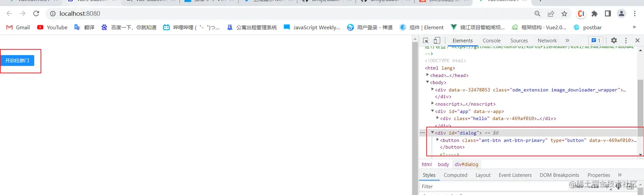Image resolution: width=644 pixels, height=195 pixels.
Task: Open the postbar bookmark
Action: (x=588, y=27)
